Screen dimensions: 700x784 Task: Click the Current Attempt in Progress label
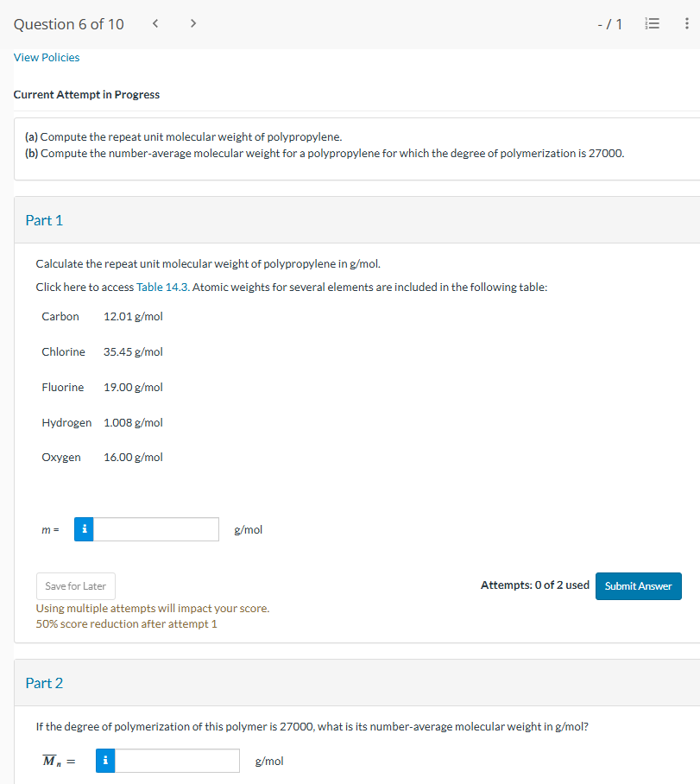[86, 94]
